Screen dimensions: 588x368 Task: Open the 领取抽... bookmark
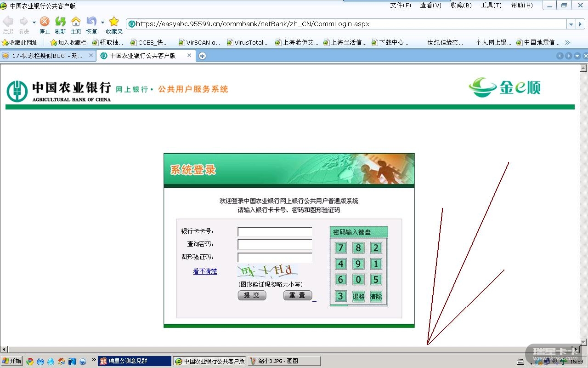pyautogui.click(x=108, y=42)
